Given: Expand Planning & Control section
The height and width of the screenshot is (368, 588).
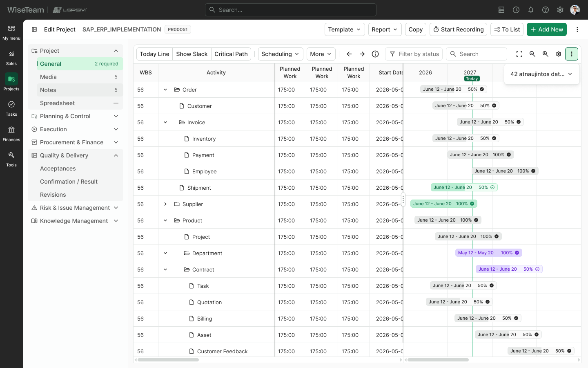Looking at the screenshot, I should point(76,116).
